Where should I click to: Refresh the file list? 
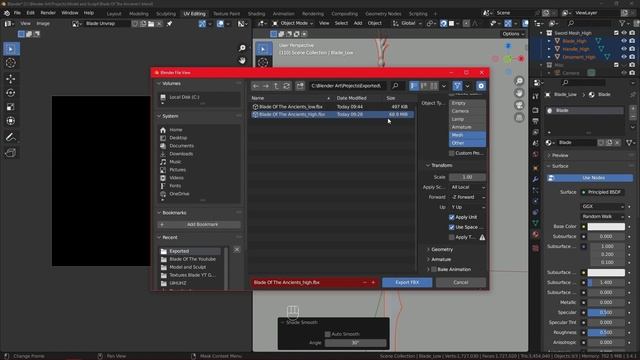coord(286,86)
